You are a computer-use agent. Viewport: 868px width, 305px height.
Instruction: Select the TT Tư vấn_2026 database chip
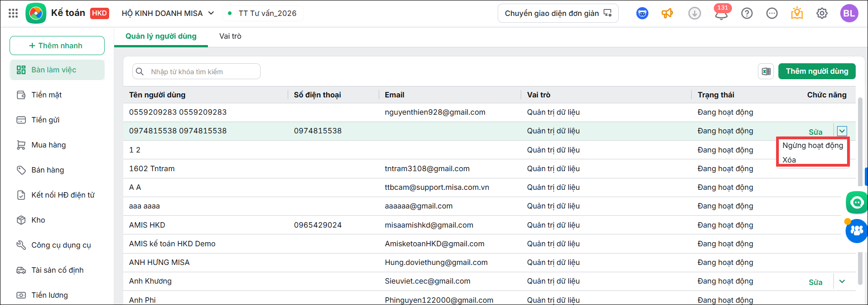(263, 13)
